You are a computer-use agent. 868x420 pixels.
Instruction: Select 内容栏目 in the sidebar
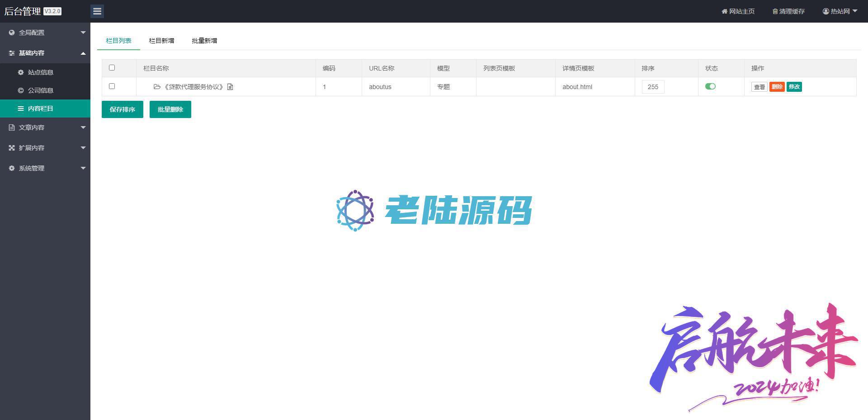coord(45,109)
